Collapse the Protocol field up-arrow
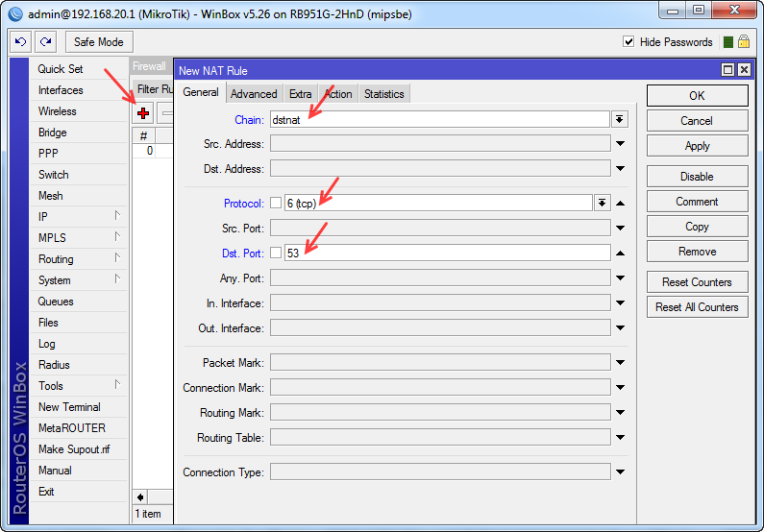764x532 pixels. click(x=621, y=204)
